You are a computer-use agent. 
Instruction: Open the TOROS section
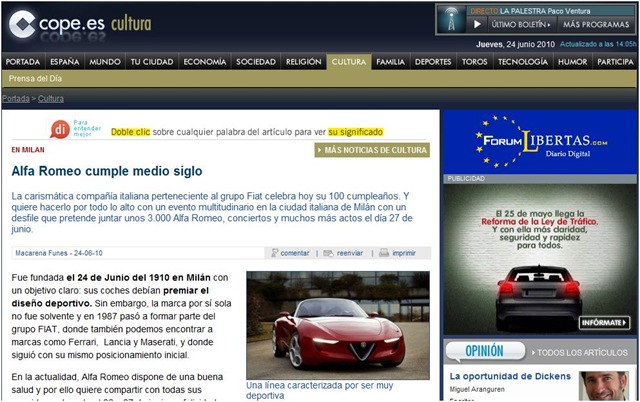[475, 62]
